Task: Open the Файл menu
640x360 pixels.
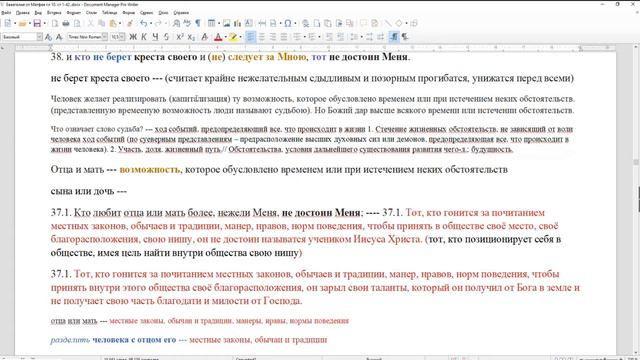Action: (x=6, y=13)
